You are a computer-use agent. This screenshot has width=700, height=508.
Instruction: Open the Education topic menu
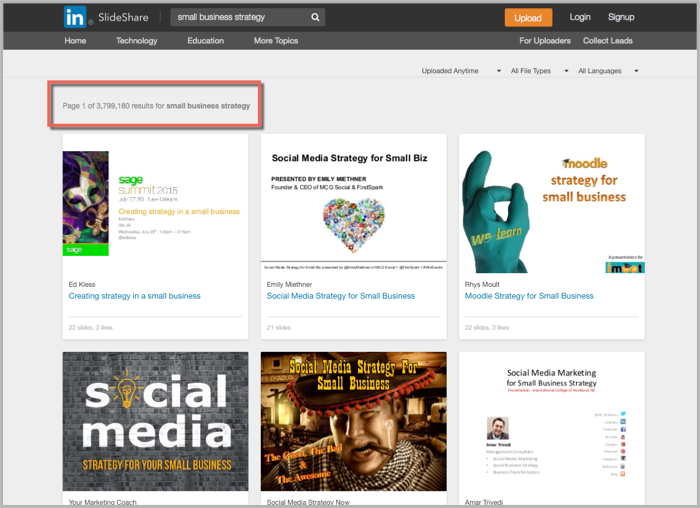(205, 41)
